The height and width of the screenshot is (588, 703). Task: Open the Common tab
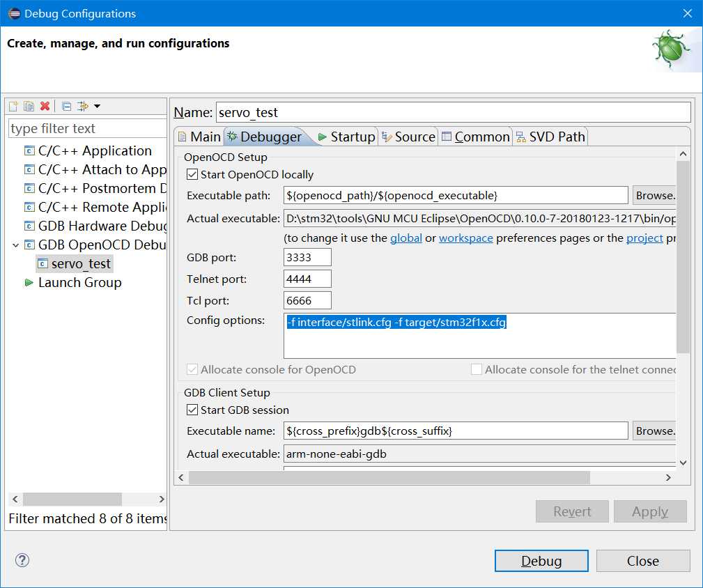(x=475, y=137)
